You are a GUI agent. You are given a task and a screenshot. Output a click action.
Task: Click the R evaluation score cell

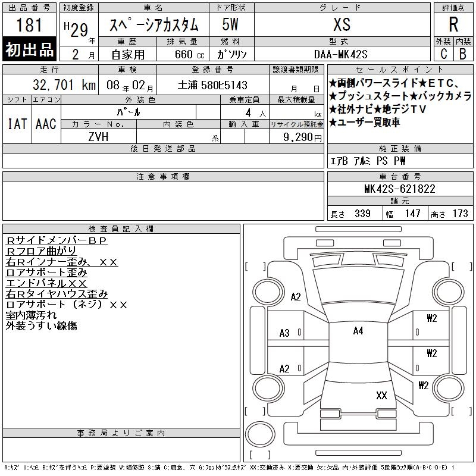tap(453, 24)
